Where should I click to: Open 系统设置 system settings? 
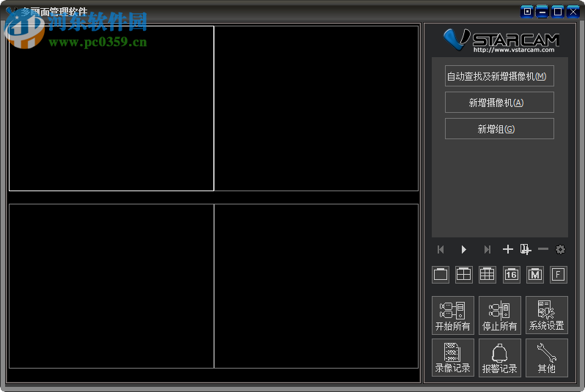547,316
